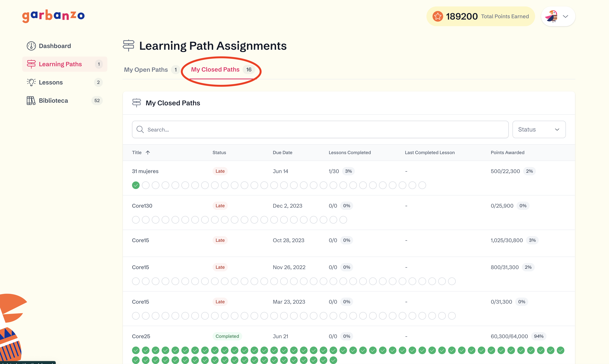The height and width of the screenshot is (364, 609).
Task: Click the garbanzo logo
Action: [x=53, y=16]
